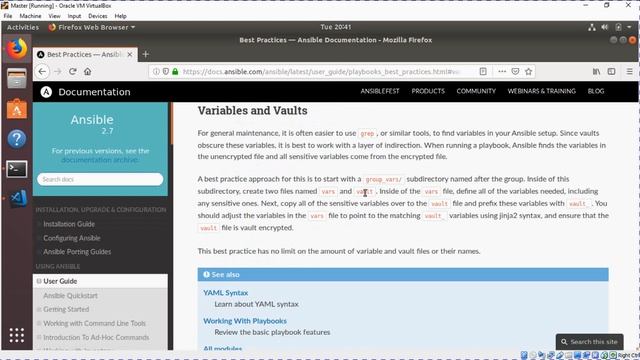Screen dimensions: 640x360
Task: Open the Working With Playbooks link
Action: click(x=245, y=321)
